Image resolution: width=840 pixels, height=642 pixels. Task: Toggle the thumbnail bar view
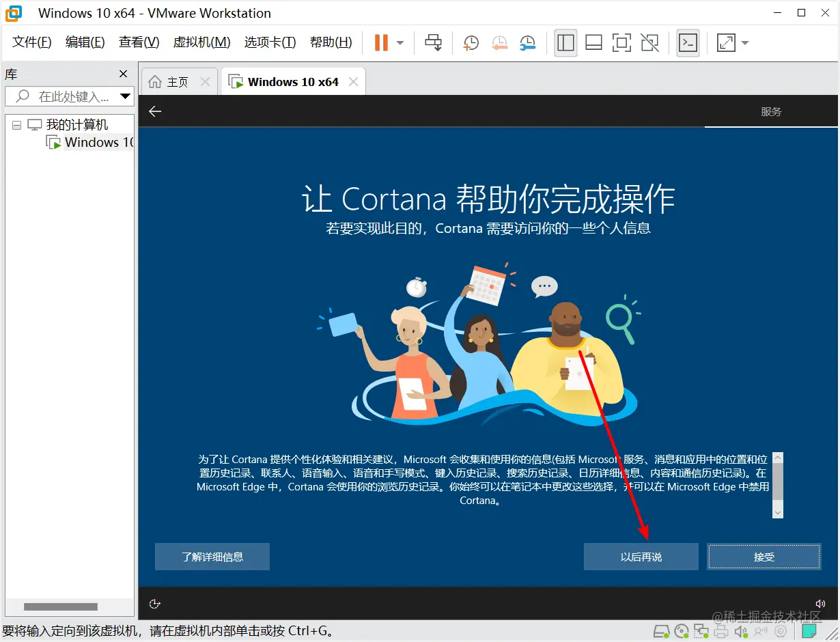coord(593,42)
